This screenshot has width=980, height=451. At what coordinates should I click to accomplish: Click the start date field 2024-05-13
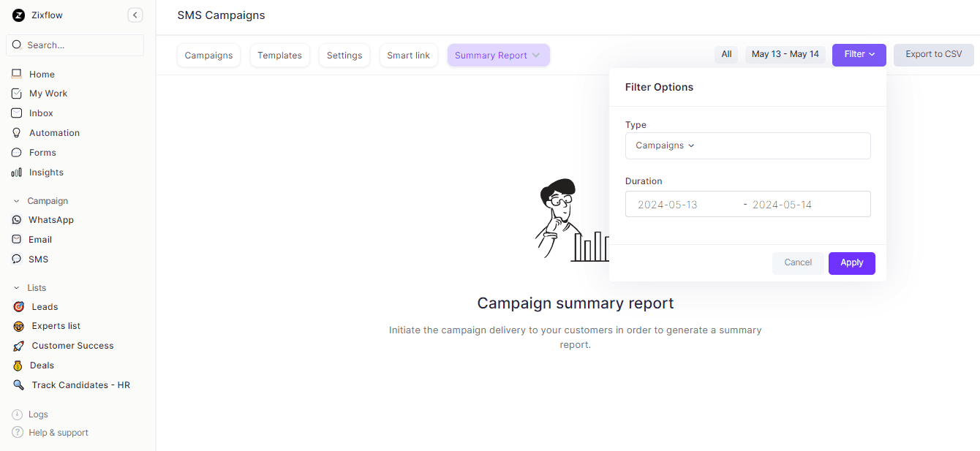pyautogui.click(x=668, y=205)
